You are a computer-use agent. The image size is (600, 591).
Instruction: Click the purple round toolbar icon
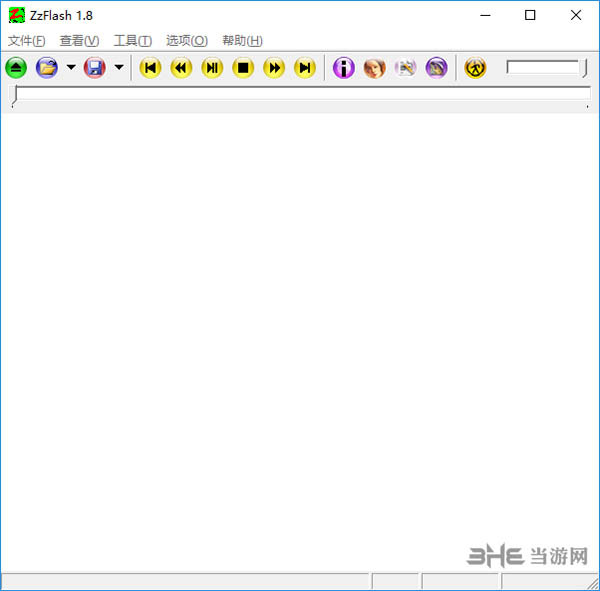point(436,68)
